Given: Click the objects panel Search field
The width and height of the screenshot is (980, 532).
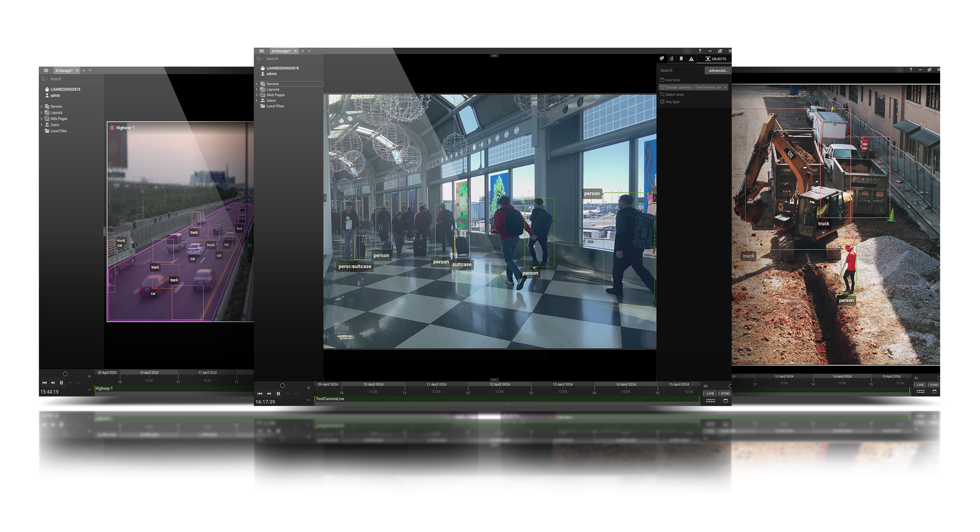Looking at the screenshot, I should tap(681, 70).
